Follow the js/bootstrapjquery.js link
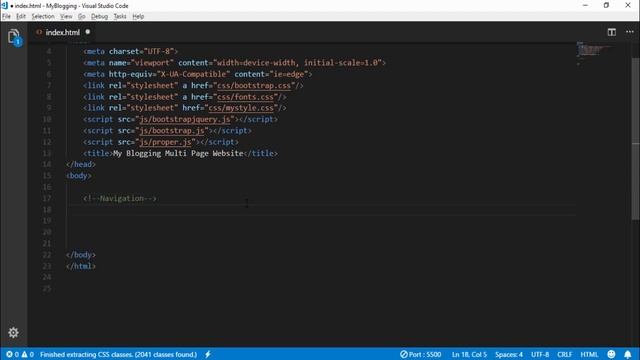This screenshot has height=360, width=640. (x=185, y=120)
